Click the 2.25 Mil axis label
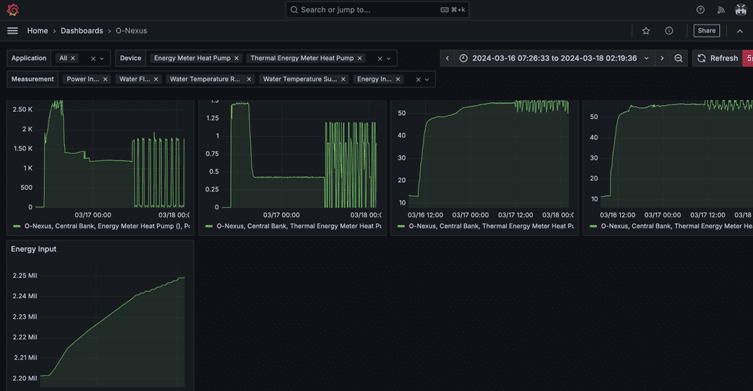This screenshot has height=391, width=753. pos(25,276)
